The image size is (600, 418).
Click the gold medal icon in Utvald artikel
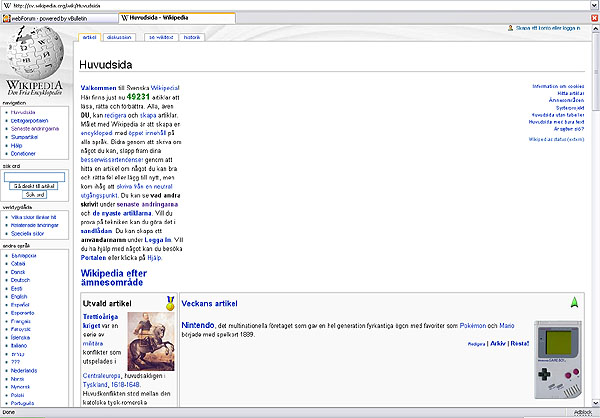click(170, 303)
